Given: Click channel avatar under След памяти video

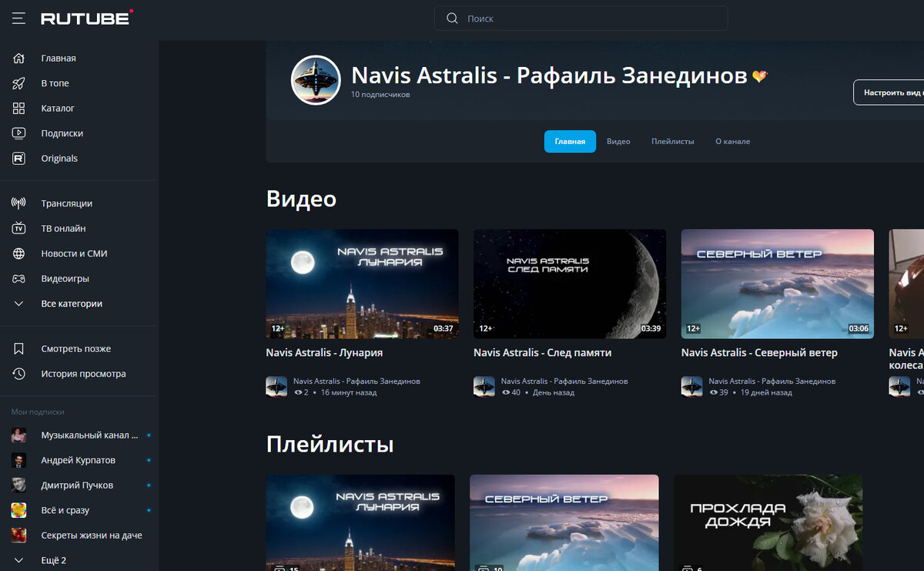Looking at the screenshot, I should point(484,387).
